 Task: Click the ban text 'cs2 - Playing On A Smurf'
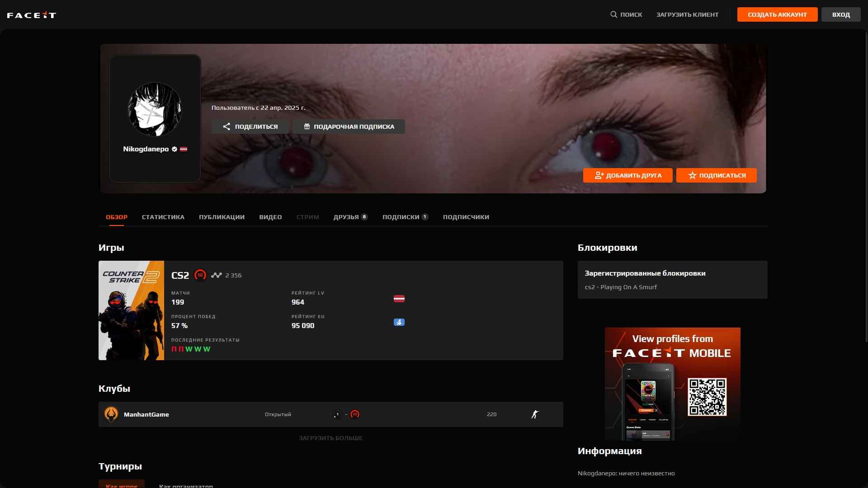tap(621, 287)
